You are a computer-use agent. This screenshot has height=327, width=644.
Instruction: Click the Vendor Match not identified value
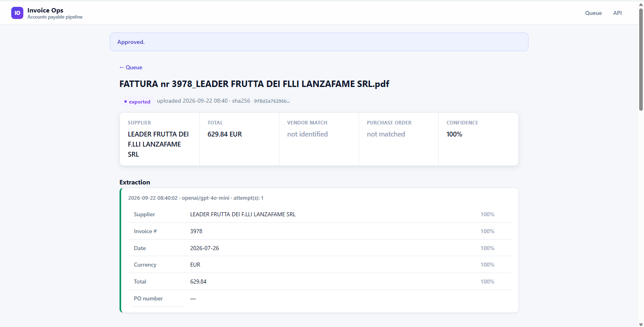click(x=308, y=134)
